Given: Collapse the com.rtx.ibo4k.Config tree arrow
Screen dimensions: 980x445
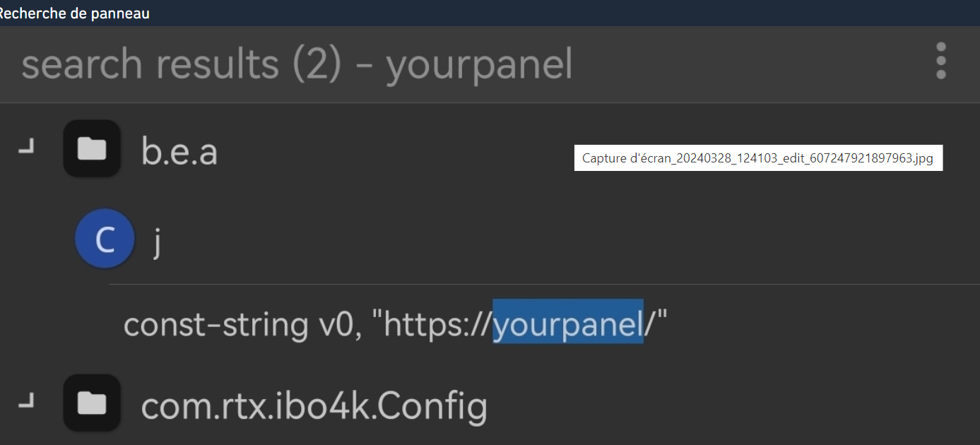Looking at the screenshot, I should (x=26, y=402).
